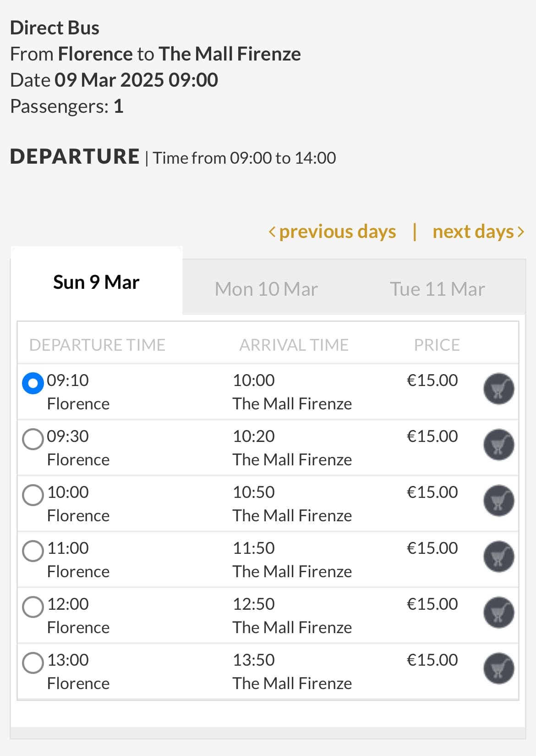Add the 09:30 bus to cart
The width and height of the screenshot is (536, 756).
coord(499,445)
